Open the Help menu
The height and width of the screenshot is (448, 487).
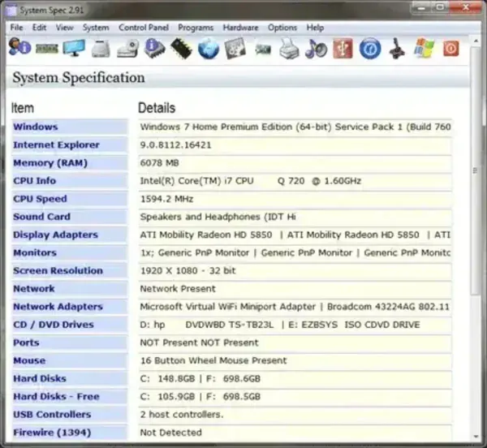coord(315,28)
